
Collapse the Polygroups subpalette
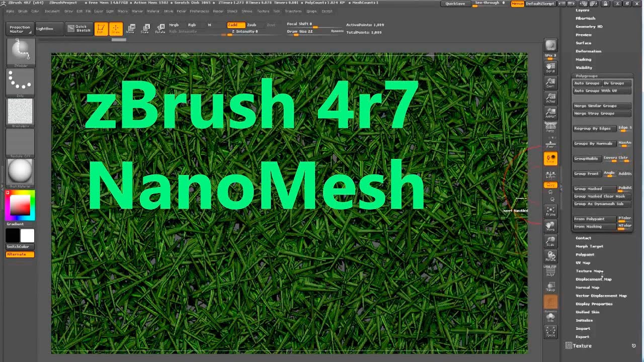587,76
